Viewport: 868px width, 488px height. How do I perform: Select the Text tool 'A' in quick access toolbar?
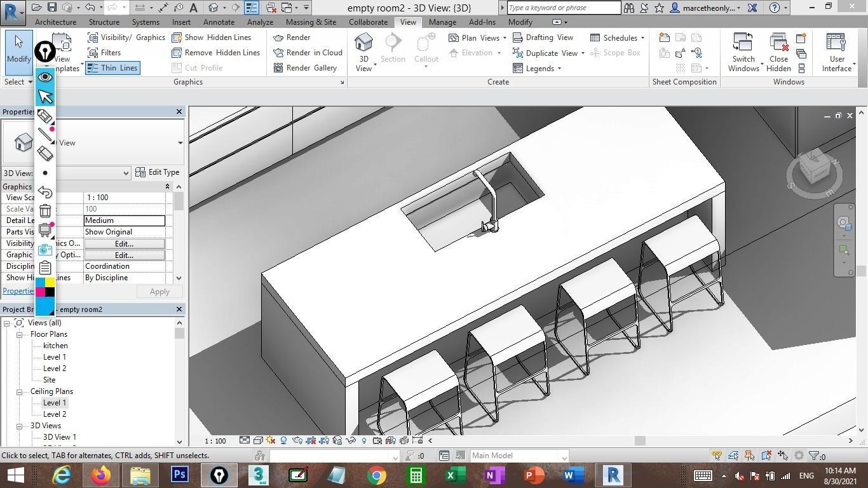point(193,8)
